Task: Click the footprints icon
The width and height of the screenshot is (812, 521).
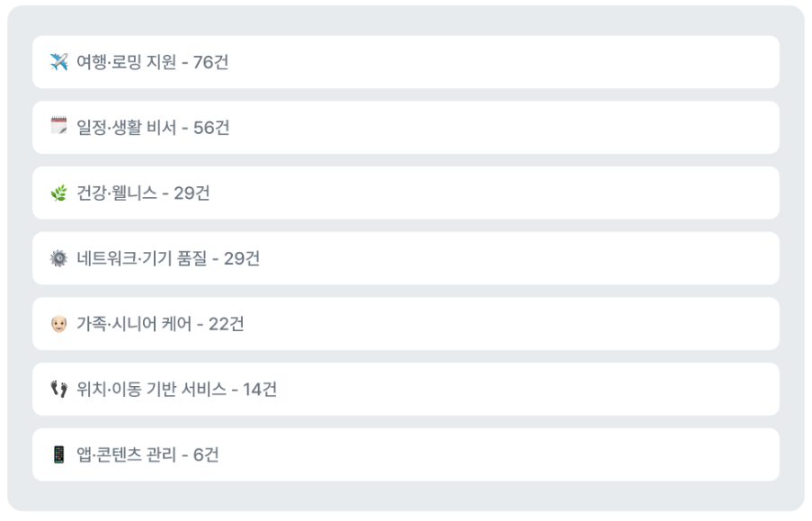Action: click(x=58, y=389)
